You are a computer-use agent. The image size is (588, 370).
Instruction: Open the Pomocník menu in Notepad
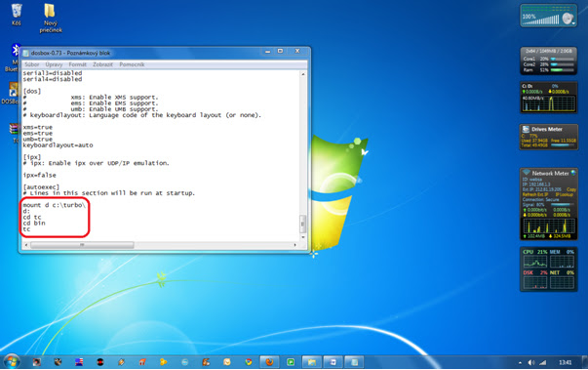point(132,64)
